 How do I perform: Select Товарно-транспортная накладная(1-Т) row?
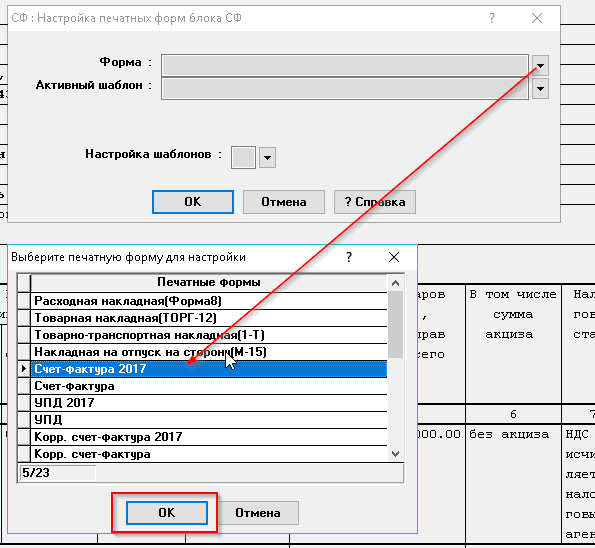coord(209,335)
